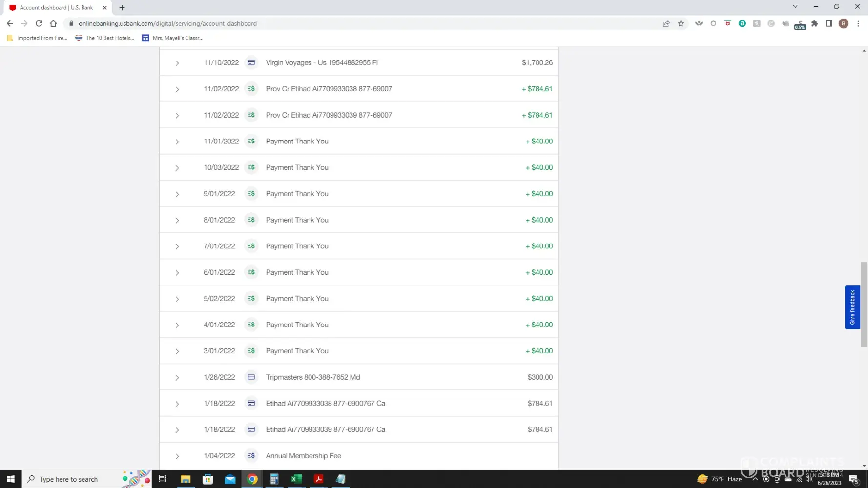Open the Chrome Extensions puzzle icon
This screenshot has width=868, height=488.
coord(814,23)
